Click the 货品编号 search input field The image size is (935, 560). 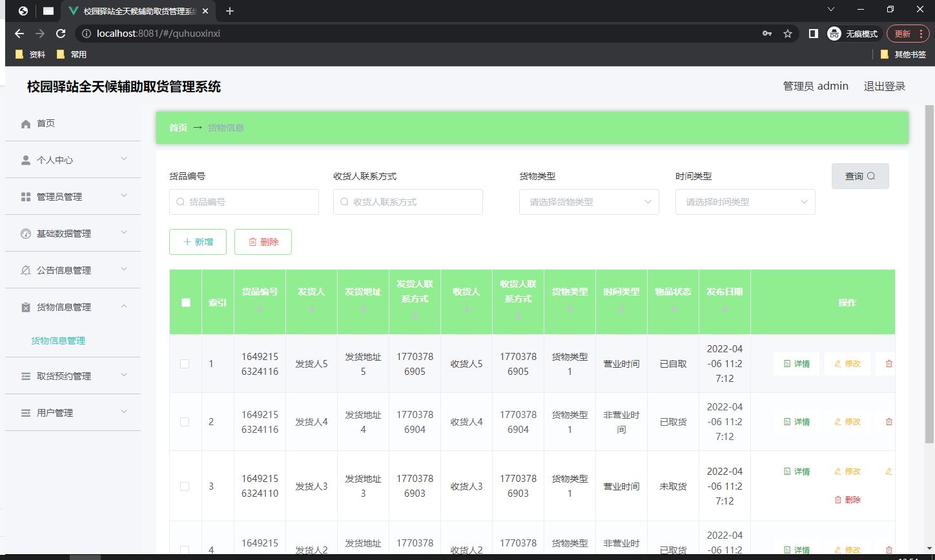pyautogui.click(x=244, y=202)
